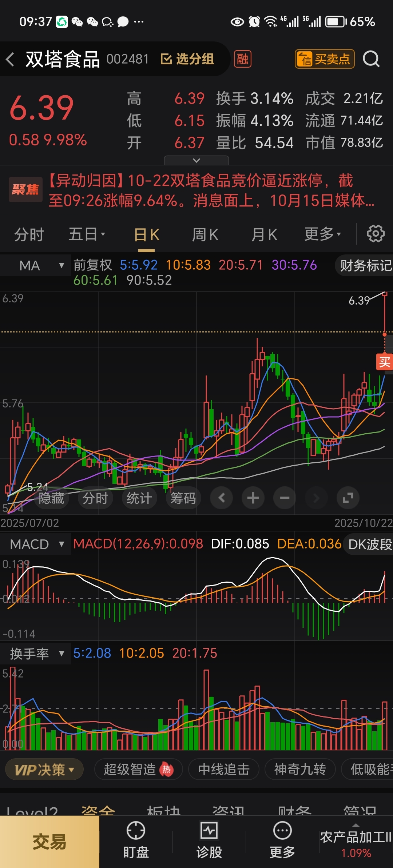Switch to the 分时 tab
393x868 pixels.
coord(29,234)
